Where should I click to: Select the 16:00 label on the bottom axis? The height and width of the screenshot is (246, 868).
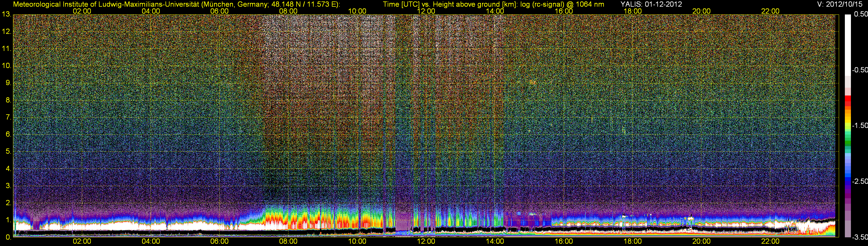(x=564, y=241)
